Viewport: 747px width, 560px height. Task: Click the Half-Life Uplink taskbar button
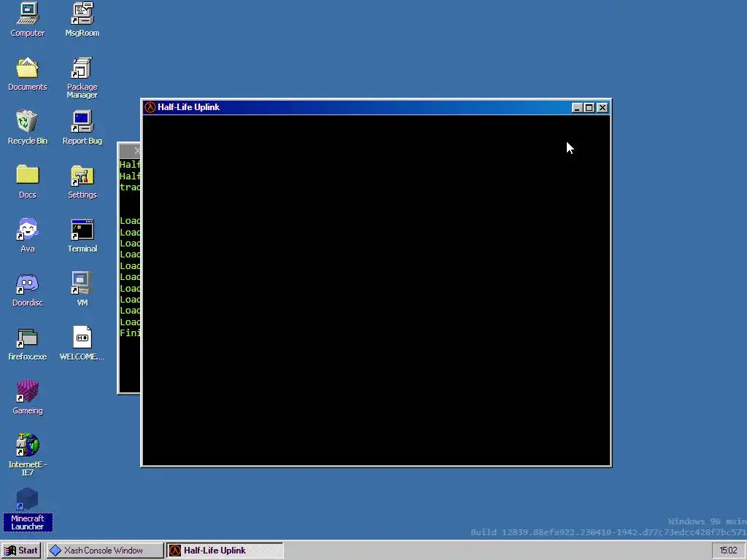click(x=225, y=551)
